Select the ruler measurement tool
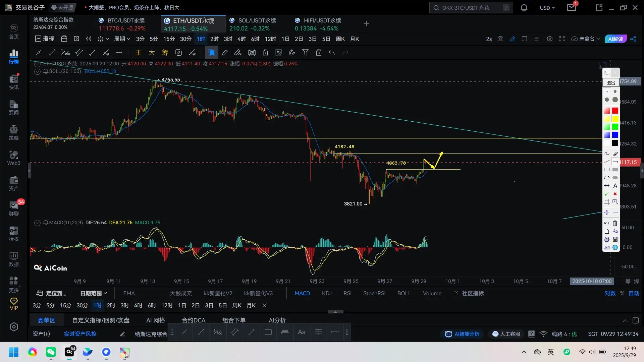The image size is (644, 362). point(225,53)
